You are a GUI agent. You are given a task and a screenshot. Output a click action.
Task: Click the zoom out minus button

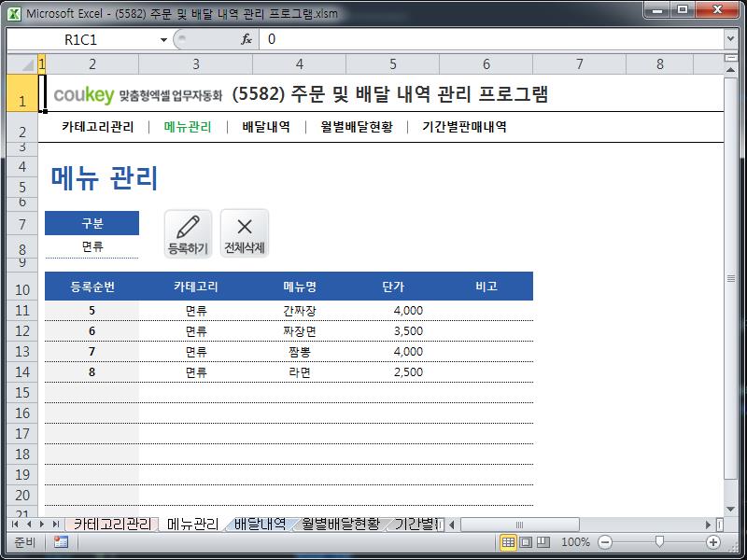click(604, 542)
